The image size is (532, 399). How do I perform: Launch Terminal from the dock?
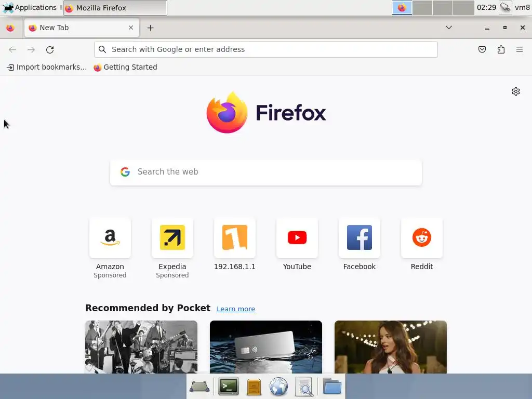click(x=228, y=387)
